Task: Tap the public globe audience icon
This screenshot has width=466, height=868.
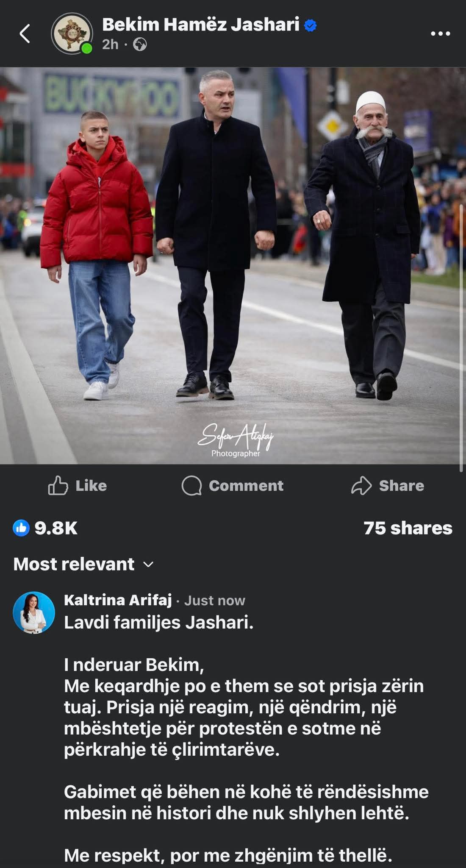Action: click(x=140, y=45)
